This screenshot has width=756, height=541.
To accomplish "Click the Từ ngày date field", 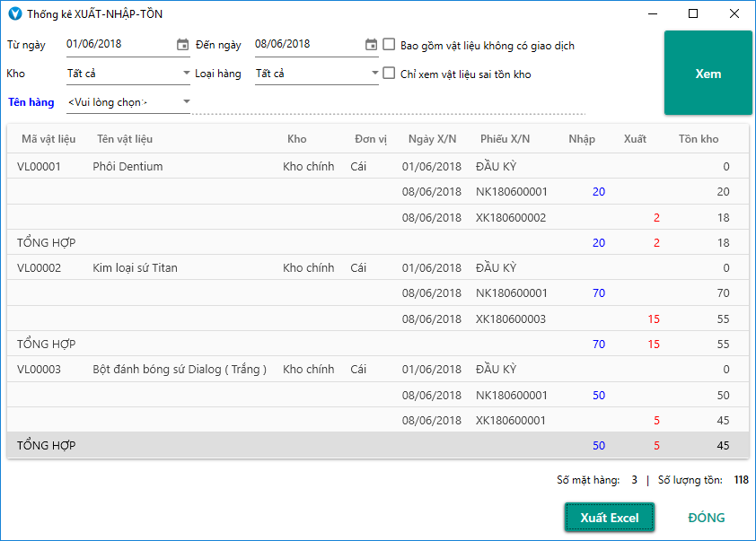I will (x=119, y=44).
